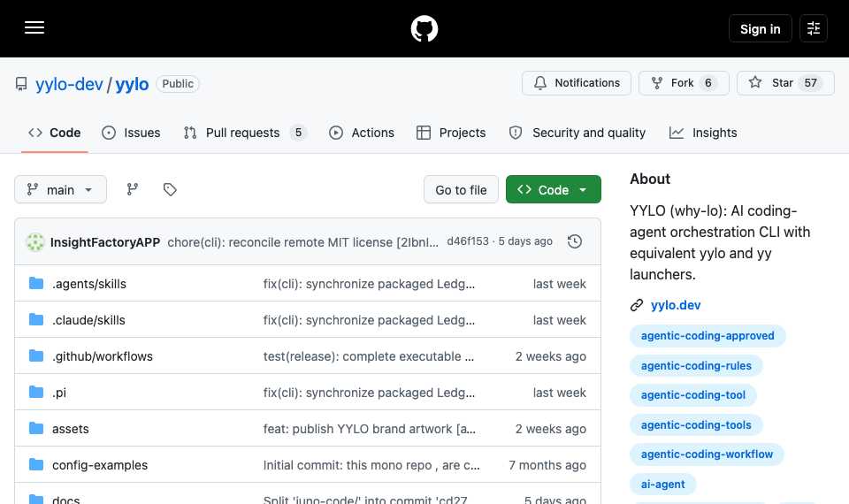Open the Insights tab
This screenshot has width=849, height=504.
click(703, 133)
